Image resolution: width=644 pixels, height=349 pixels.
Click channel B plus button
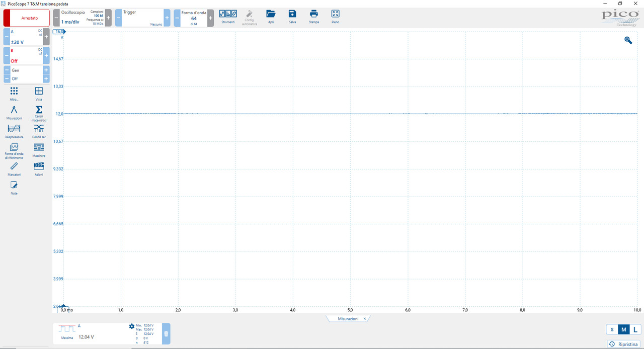46,55
